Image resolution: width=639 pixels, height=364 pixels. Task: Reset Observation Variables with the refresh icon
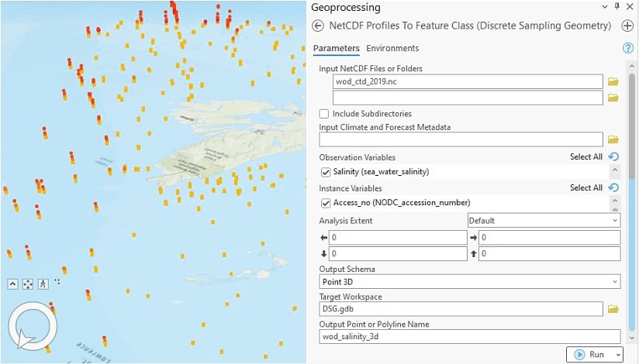(613, 157)
